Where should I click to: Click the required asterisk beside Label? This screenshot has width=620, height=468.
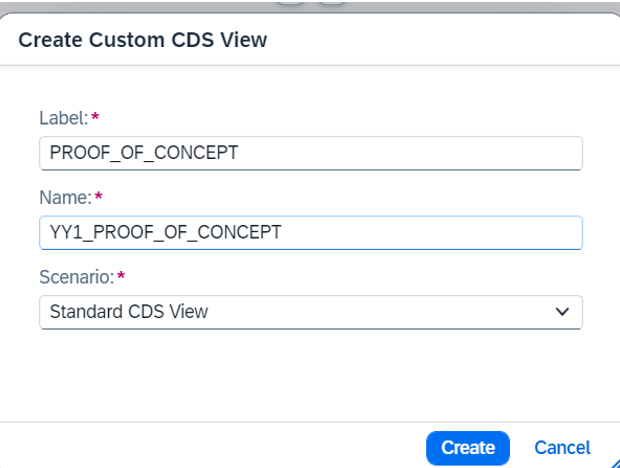[x=95, y=117]
